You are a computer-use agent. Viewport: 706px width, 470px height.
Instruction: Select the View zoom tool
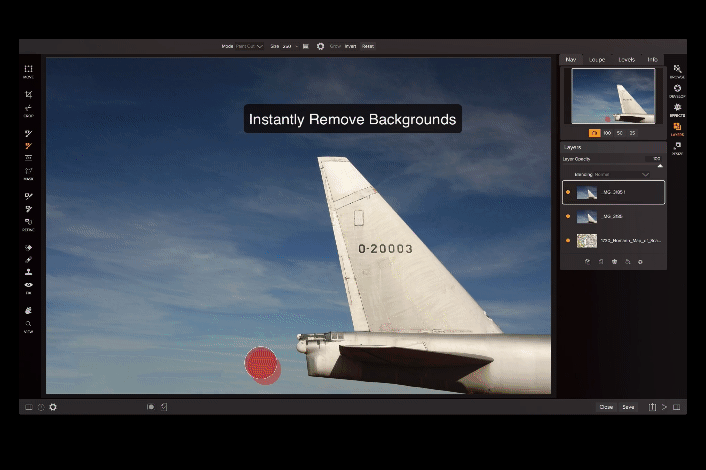point(28,324)
